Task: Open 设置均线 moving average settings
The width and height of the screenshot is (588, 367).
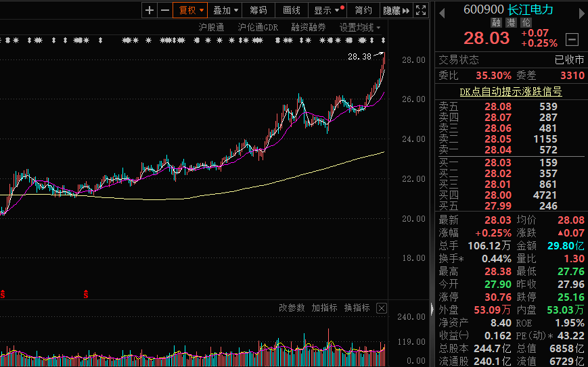Action: click(x=360, y=28)
